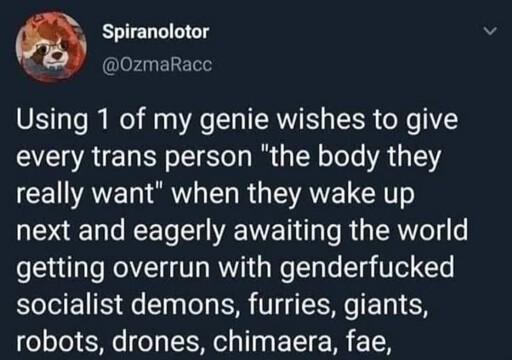Viewport: 512px width, 360px height.
Task: Click the line 'socialist demons, furries, giants,'
Action: 222,304
